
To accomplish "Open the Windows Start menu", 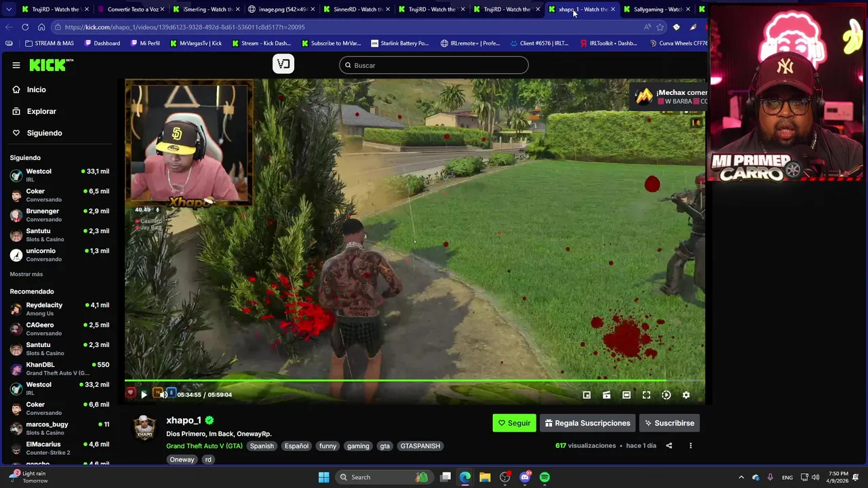I will (x=323, y=477).
